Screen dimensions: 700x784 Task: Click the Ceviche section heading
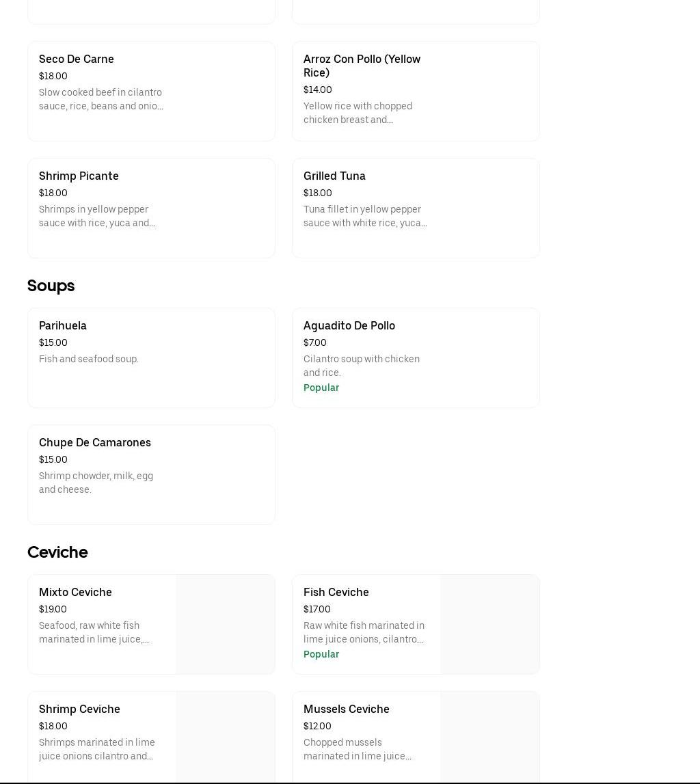tap(57, 552)
